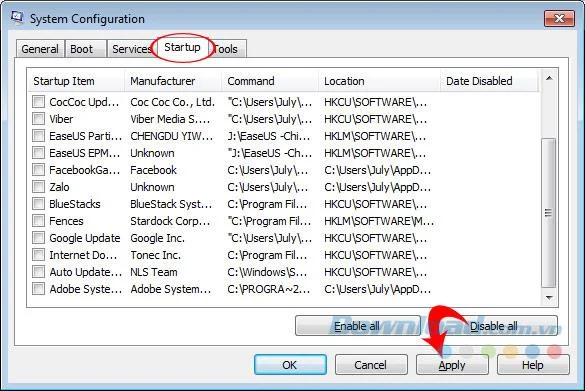The width and height of the screenshot is (585, 391).
Task: Click the CHENGDU YIW... manufacturer cell
Action: pos(172,136)
